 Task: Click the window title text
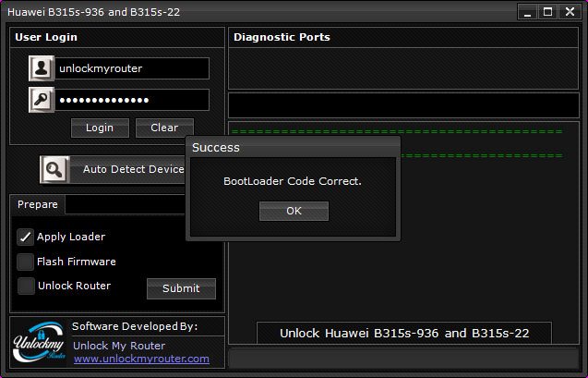(x=94, y=12)
